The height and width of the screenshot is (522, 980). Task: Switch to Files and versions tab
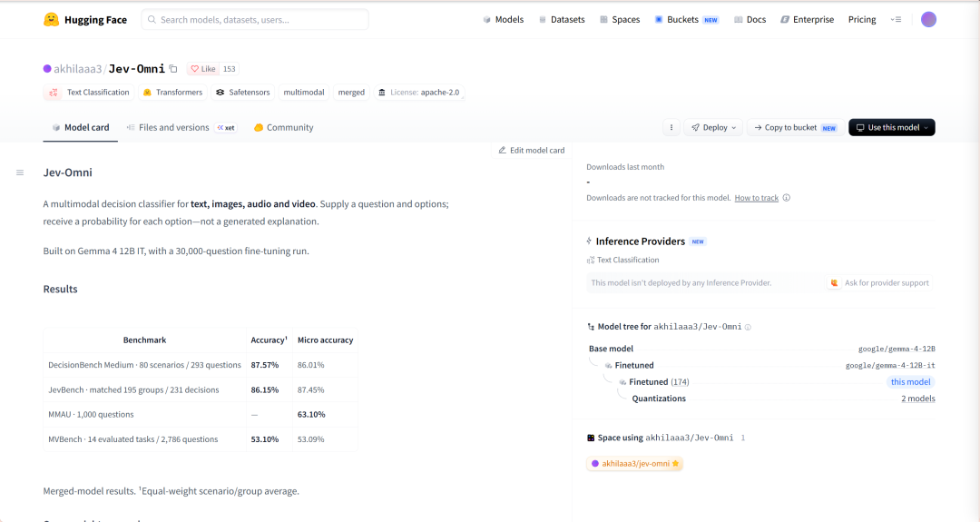pyautogui.click(x=181, y=127)
